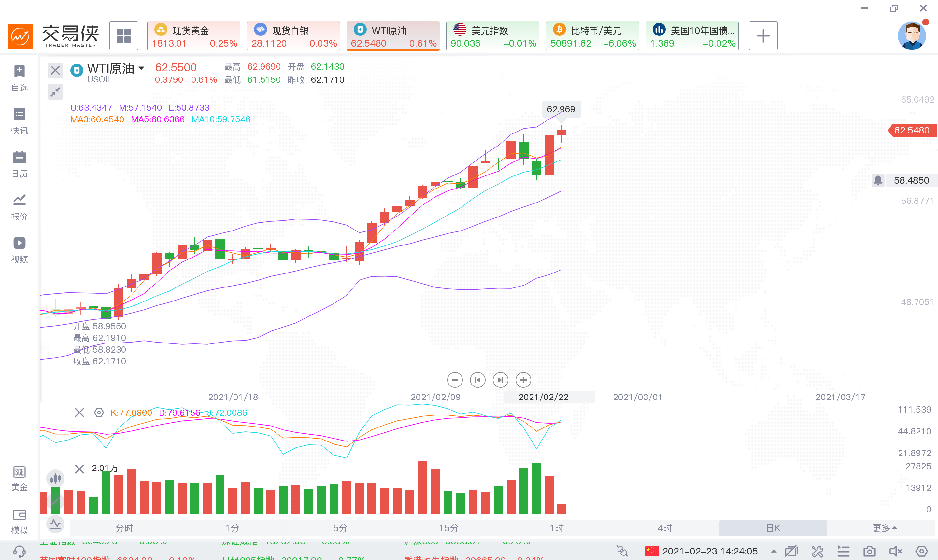Image resolution: width=938 pixels, height=560 pixels.
Task: Zoom out the chart with minus button
Action: 454,380
